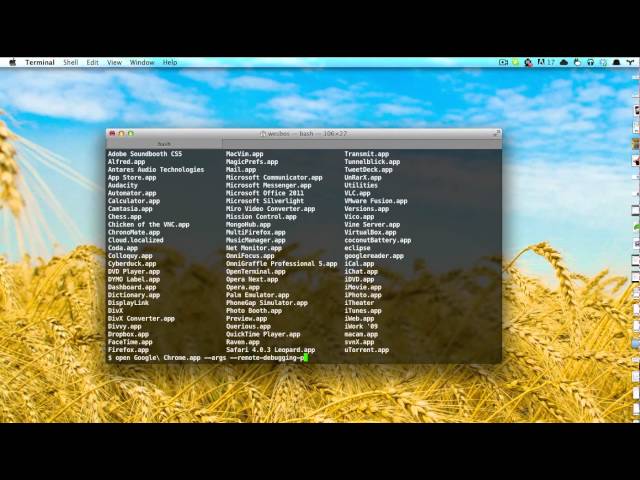Click 'Versions.app' in the listing
This screenshot has height=480, width=640.
click(x=367, y=209)
